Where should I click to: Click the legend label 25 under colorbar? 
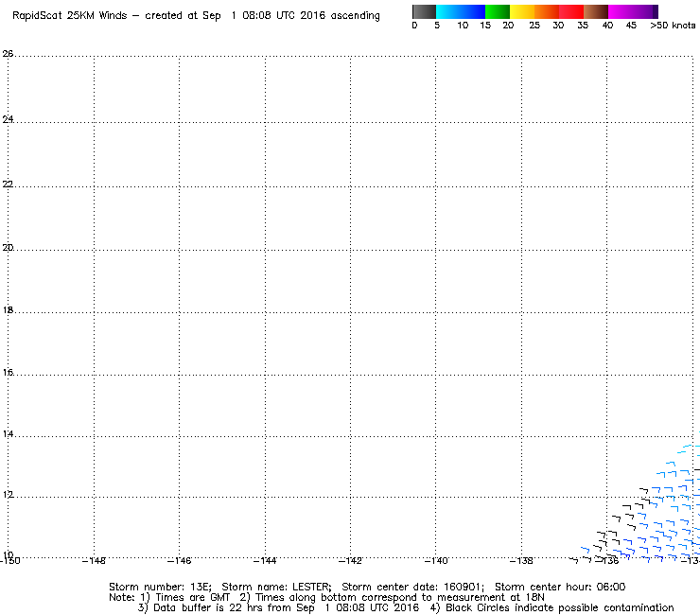(534, 26)
